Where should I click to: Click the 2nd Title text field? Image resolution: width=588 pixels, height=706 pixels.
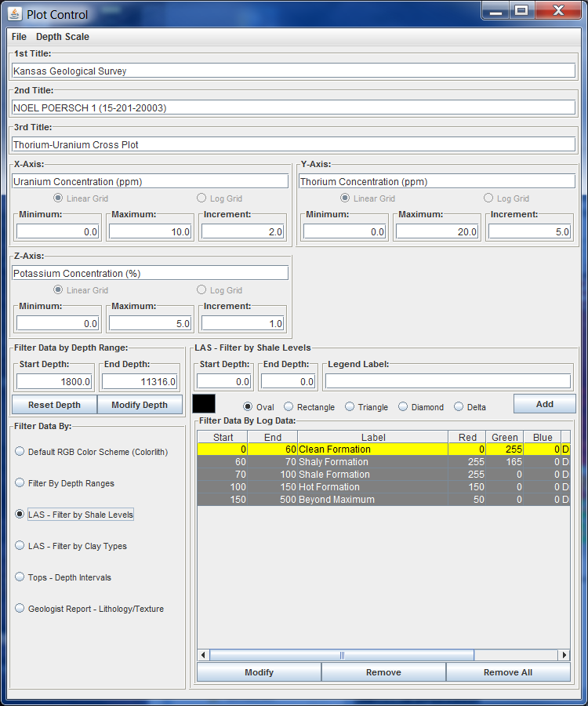click(293, 107)
